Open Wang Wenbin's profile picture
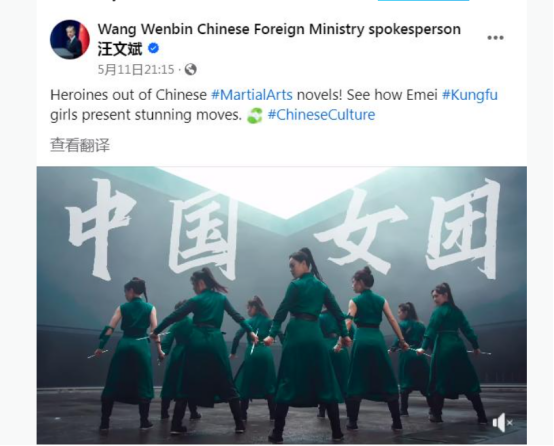The width and height of the screenshot is (554, 446). [70, 39]
